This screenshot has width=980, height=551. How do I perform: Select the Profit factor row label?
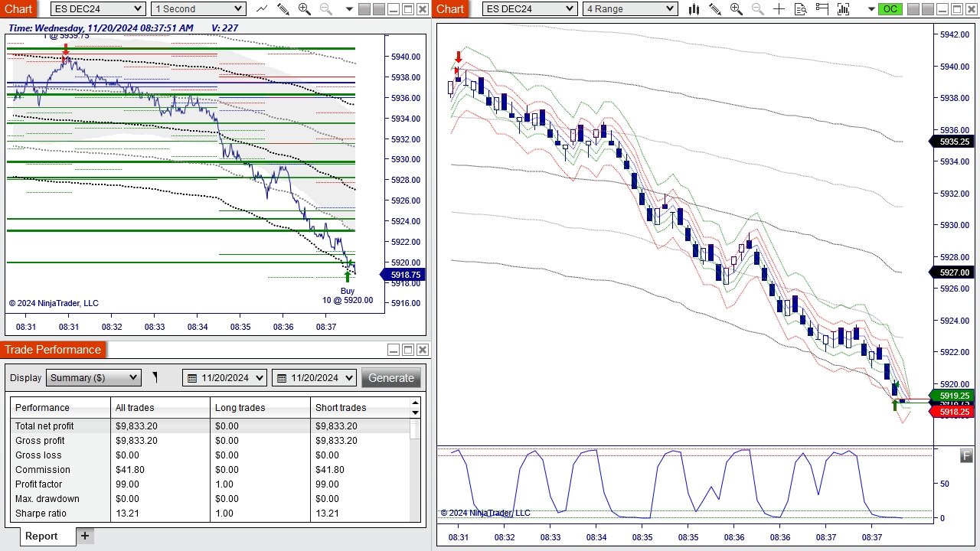(x=39, y=484)
